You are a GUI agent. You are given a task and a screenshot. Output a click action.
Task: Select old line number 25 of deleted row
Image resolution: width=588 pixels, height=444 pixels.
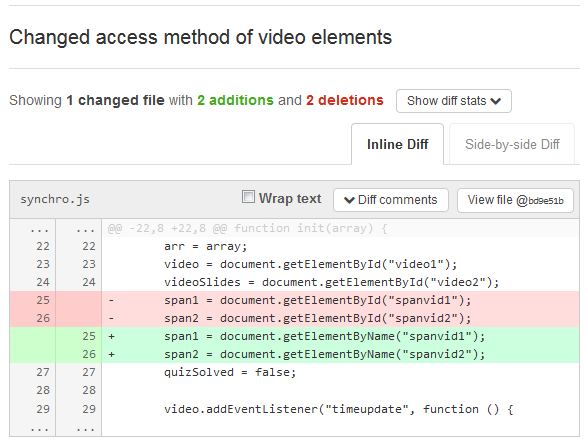click(43, 300)
